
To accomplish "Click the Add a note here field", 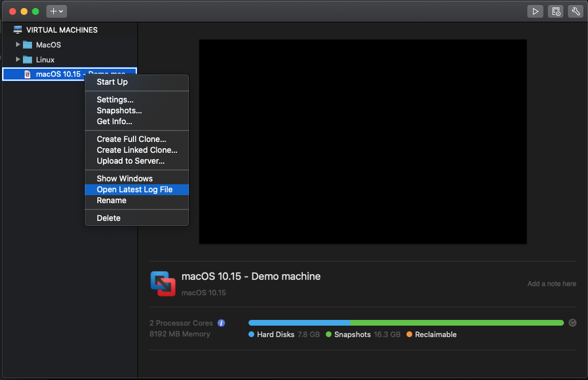I will [x=551, y=284].
